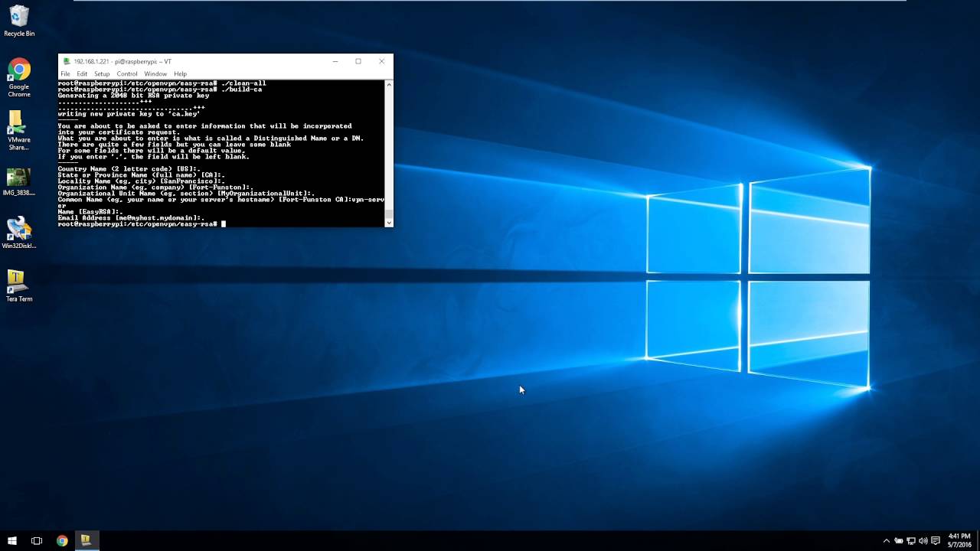
Task: Click the terminal scrollbar down arrow
Action: 389,223
